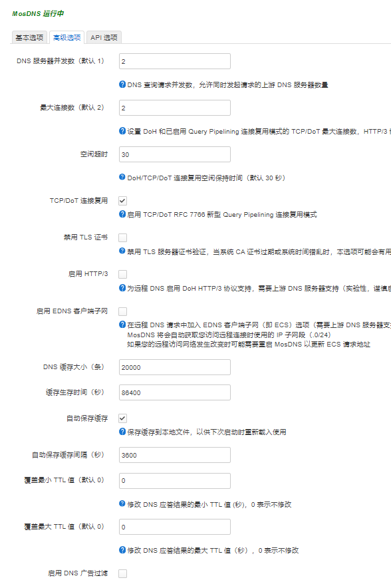Click the 覆盖最大 TTL 值 input field
The width and height of the screenshot is (391, 588).
click(x=175, y=527)
